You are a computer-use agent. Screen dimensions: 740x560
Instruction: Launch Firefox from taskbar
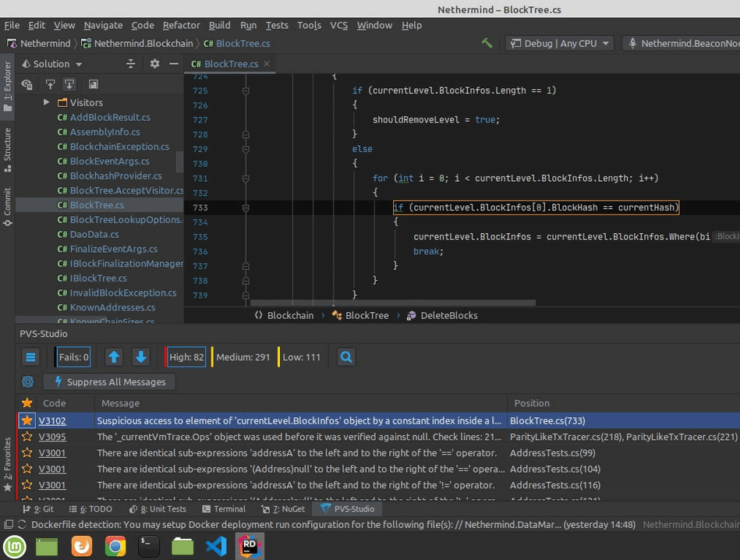coord(82,547)
